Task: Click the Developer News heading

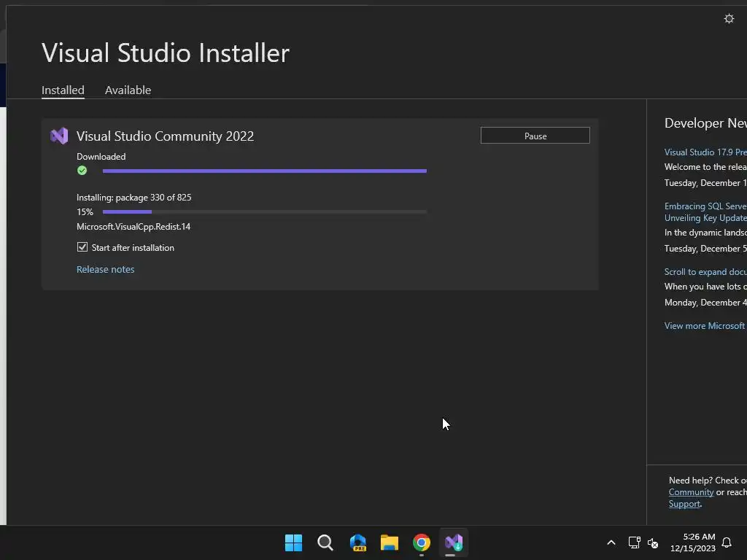Action: point(705,123)
